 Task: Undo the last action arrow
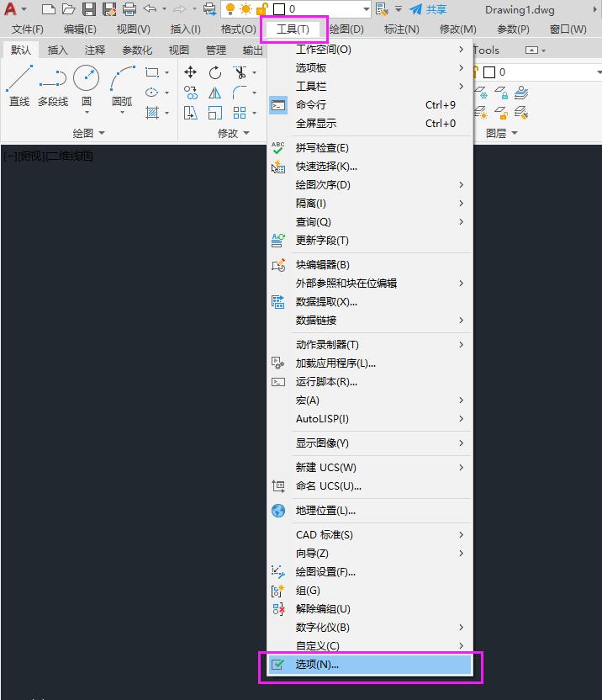(150, 9)
